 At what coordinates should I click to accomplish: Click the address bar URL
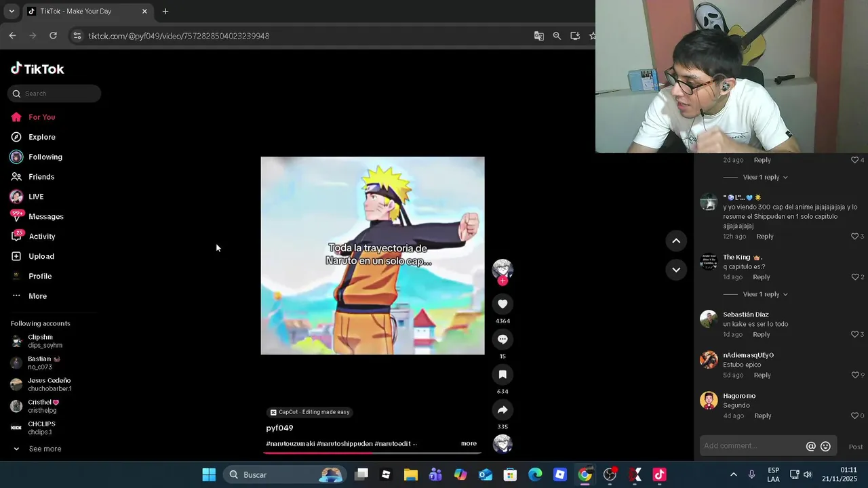[178, 36]
